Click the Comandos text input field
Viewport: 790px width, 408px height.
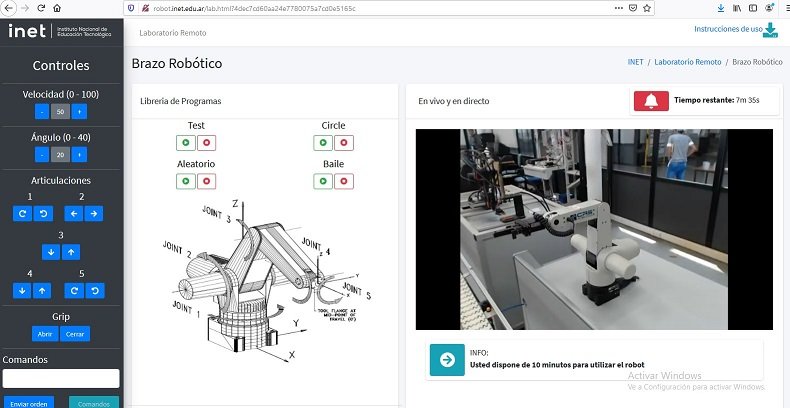(x=61, y=378)
